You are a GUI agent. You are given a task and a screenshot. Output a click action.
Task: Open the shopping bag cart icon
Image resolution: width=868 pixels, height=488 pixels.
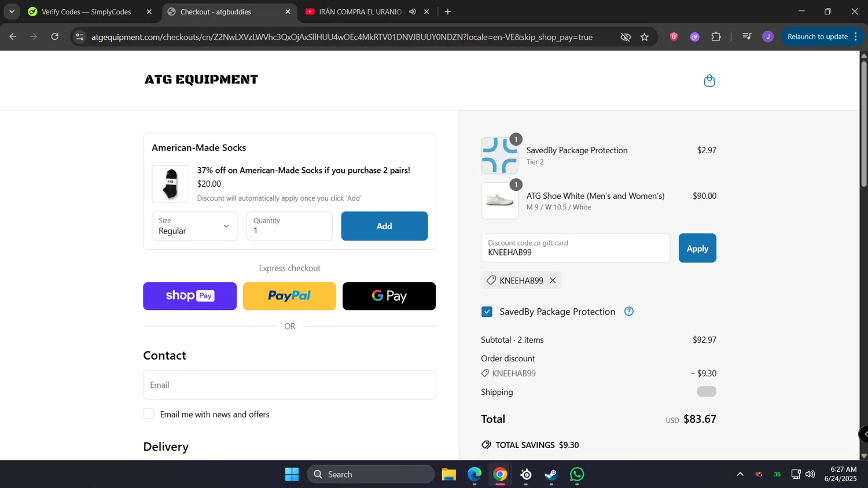(709, 80)
